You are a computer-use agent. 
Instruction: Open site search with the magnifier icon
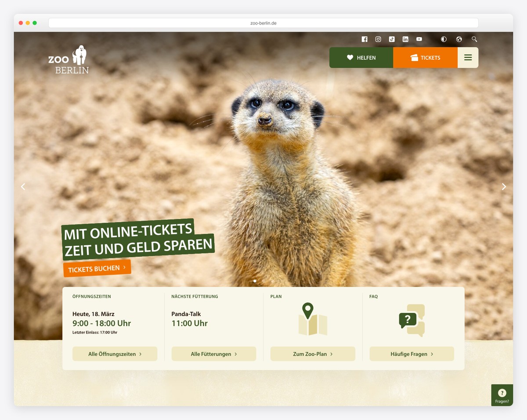click(x=474, y=39)
